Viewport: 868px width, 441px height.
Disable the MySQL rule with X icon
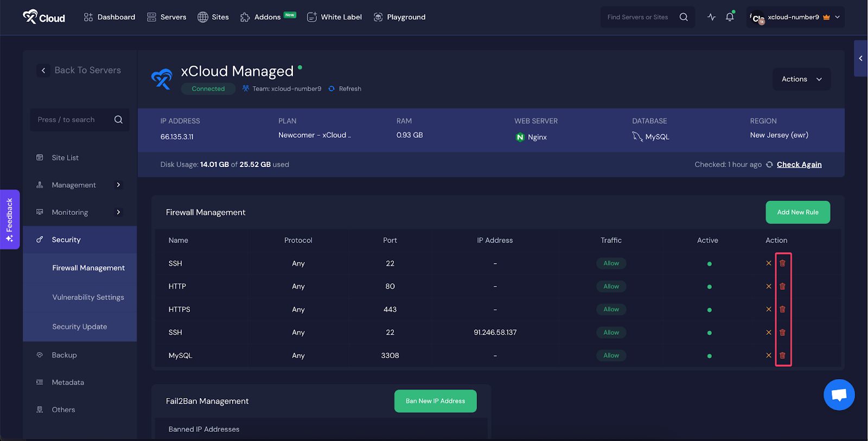coord(768,356)
